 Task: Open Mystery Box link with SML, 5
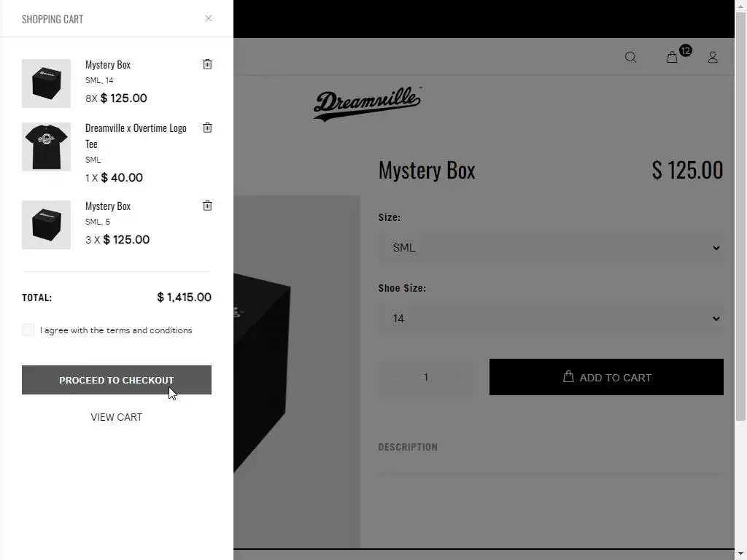coord(108,206)
